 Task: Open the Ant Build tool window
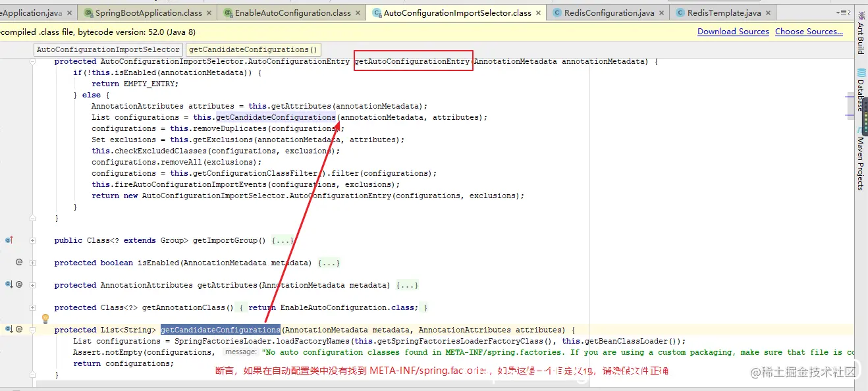pos(861,34)
